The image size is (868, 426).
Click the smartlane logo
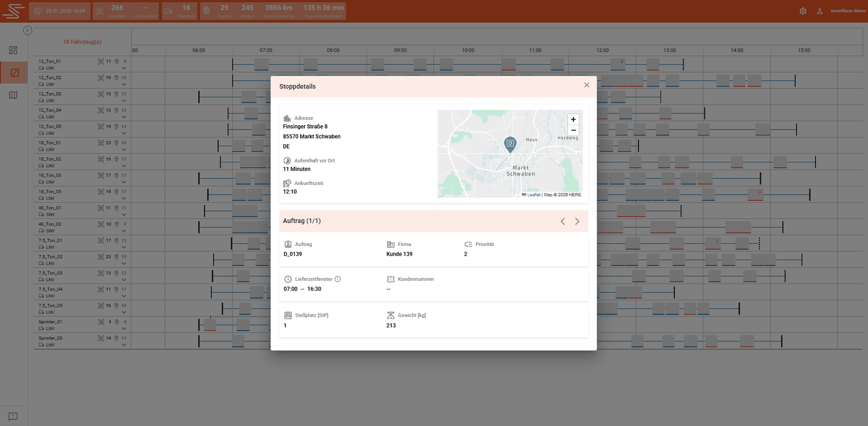tap(14, 11)
